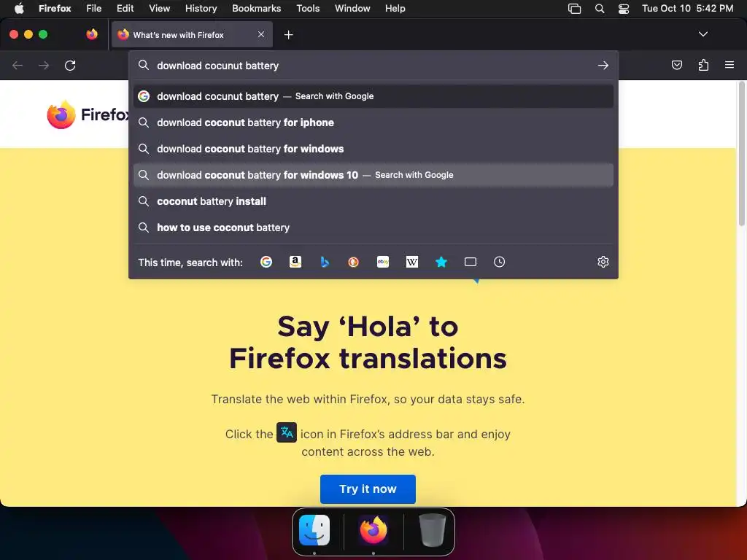Open the Window menu

click(352, 9)
